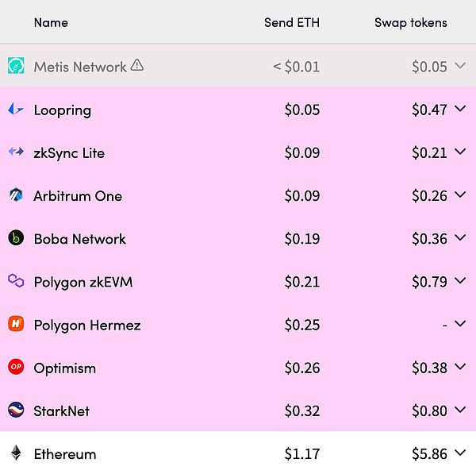Open the StarkNet network name link
Viewport: 476px width, 474px height.
61,410
